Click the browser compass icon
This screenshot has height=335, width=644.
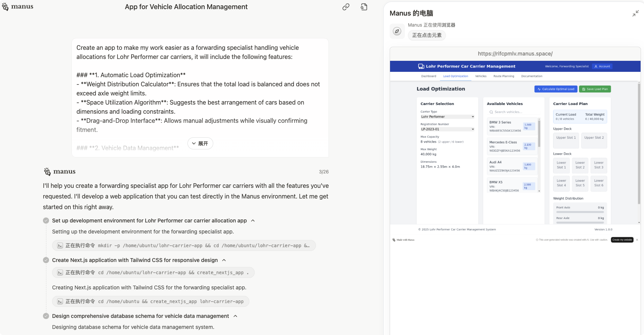pyautogui.click(x=397, y=31)
